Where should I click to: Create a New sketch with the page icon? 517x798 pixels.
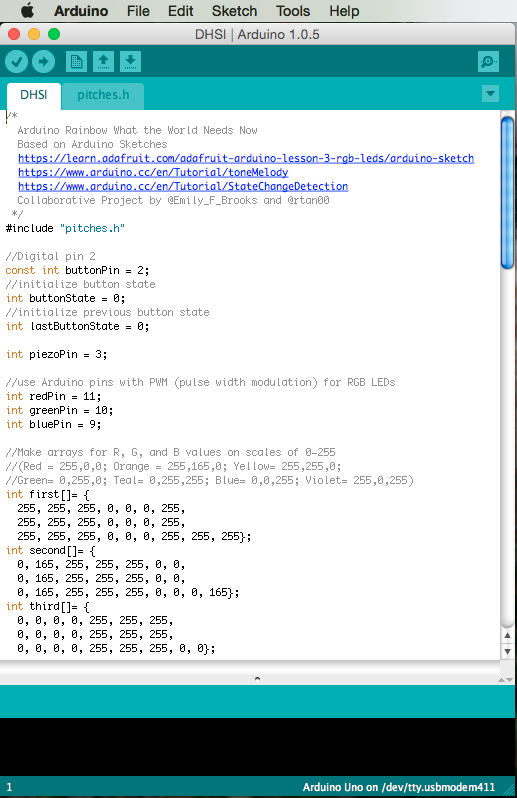pyautogui.click(x=76, y=62)
